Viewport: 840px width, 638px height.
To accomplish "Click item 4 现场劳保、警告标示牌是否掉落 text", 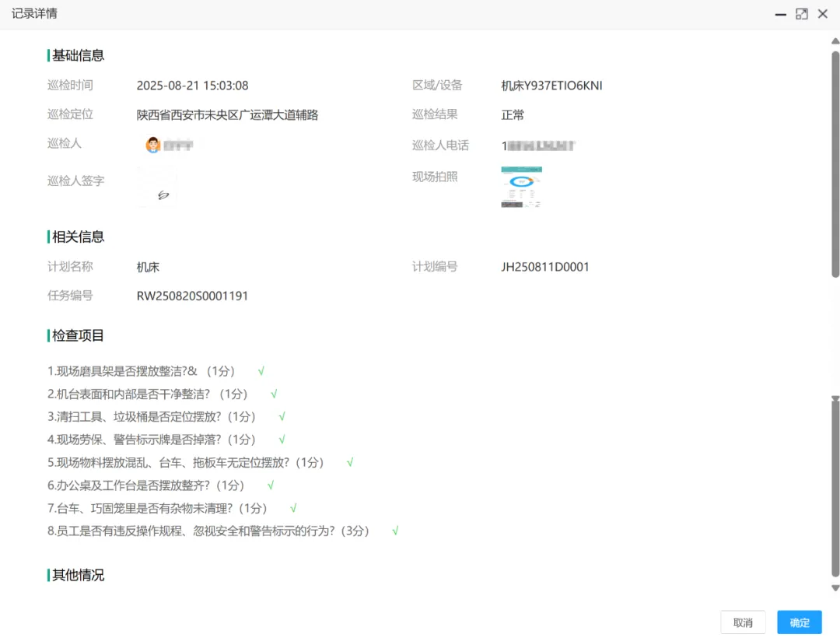I will (x=152, y=440).
